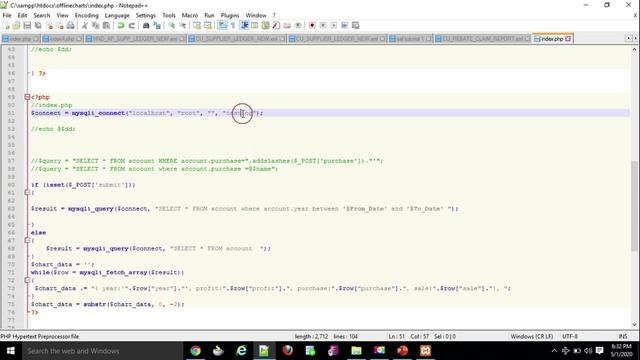Open Internet Explorer from the taskbar
The image size is (640, 360).
(242, 351)
